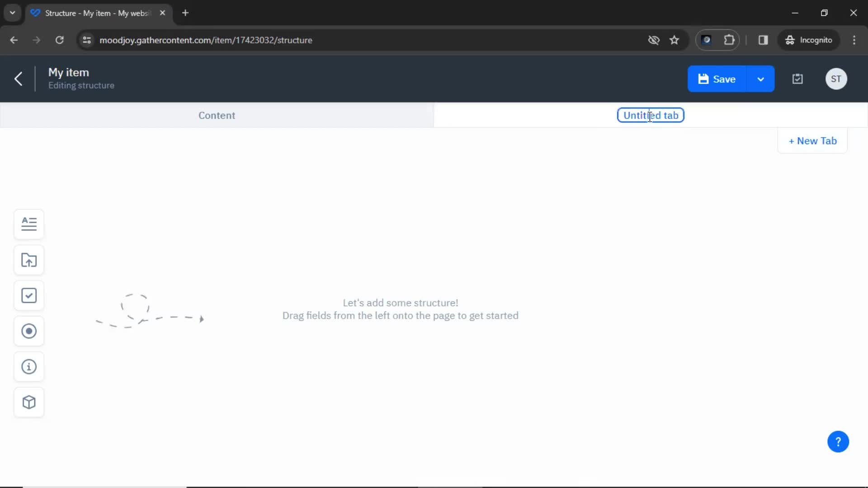Open the ST user avatar menu

(836, 79)
